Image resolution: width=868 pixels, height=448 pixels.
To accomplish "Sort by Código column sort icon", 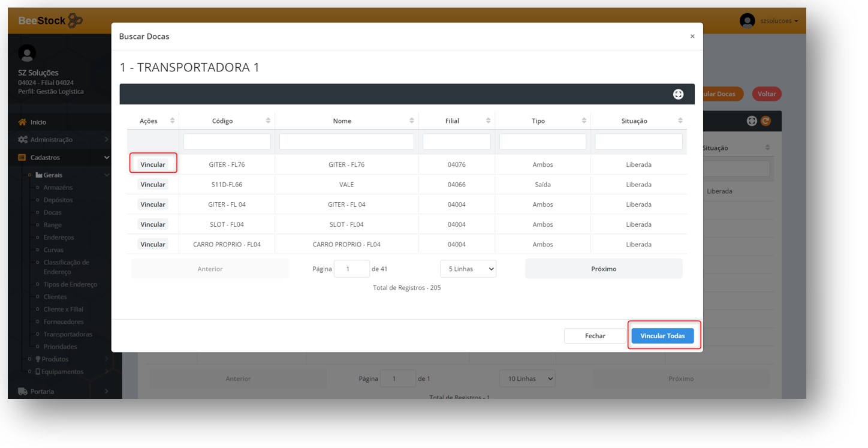I will coord(268,121).
